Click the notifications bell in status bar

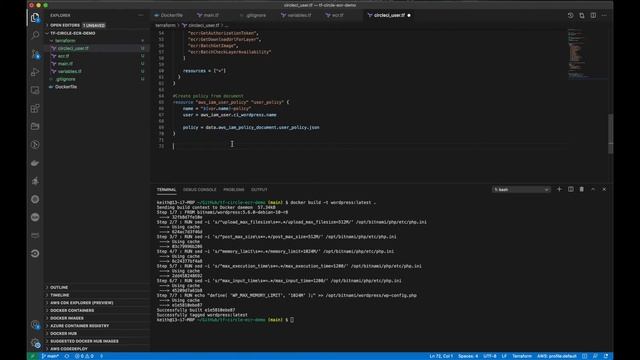pyautogui.click(x=606, y=356)
